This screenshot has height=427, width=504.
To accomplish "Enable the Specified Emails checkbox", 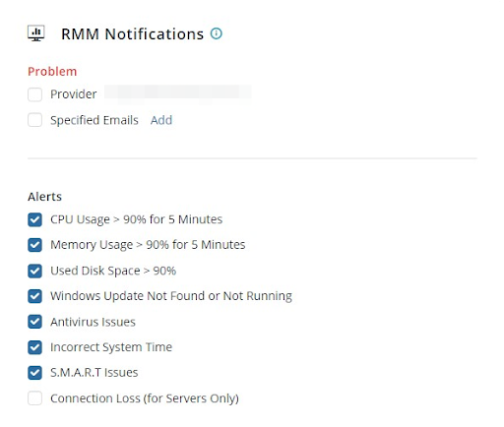I will 34,120.
